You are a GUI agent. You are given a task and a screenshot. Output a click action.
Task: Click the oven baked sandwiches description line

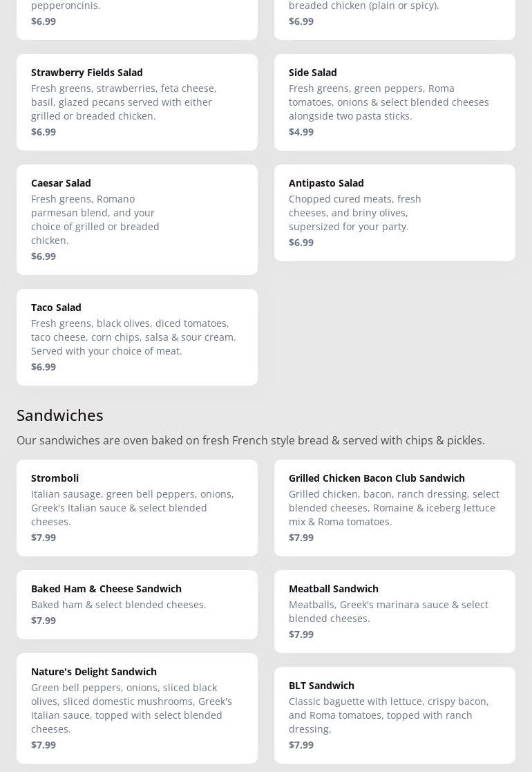251,440
